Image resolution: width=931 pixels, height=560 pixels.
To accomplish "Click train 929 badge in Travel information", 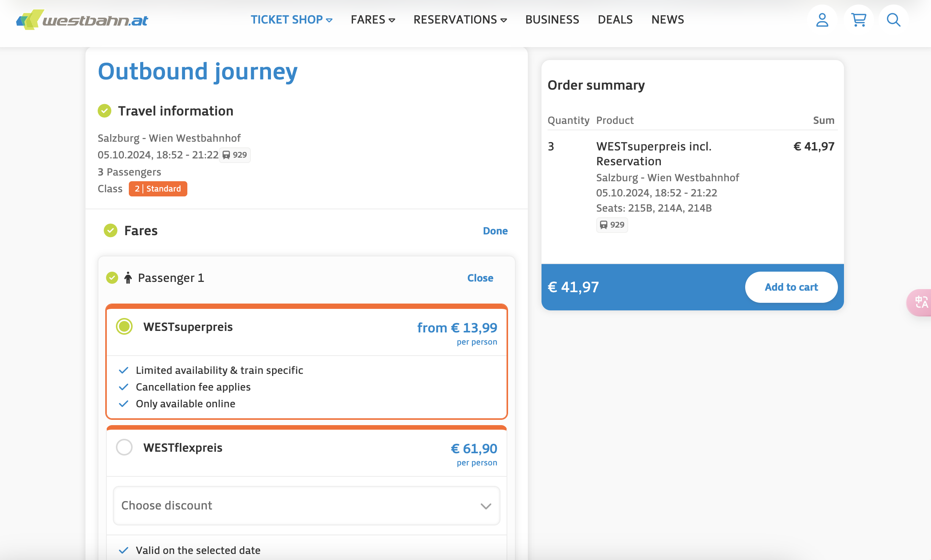I will tap(234, 155).
